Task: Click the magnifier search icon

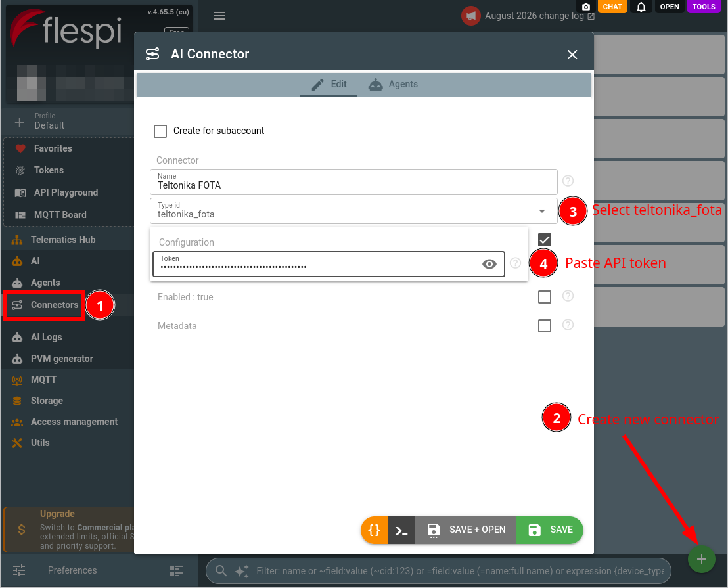Action: (x=221, y=571)
